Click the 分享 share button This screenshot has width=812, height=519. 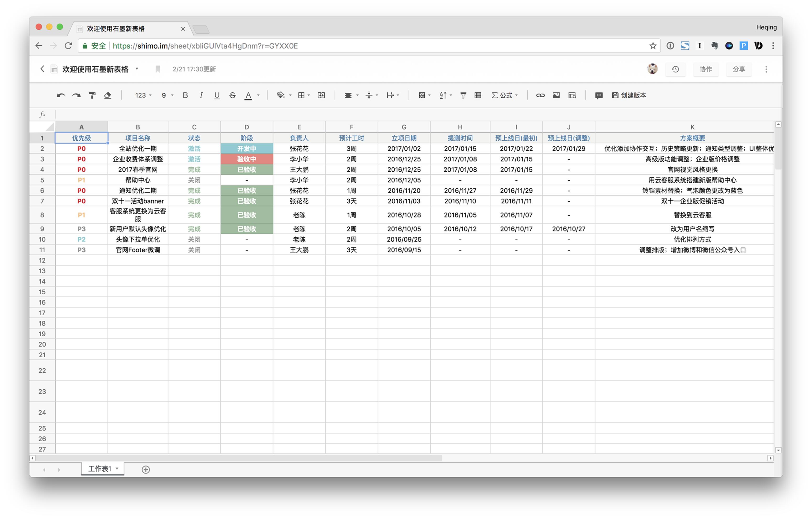(739, 69)
